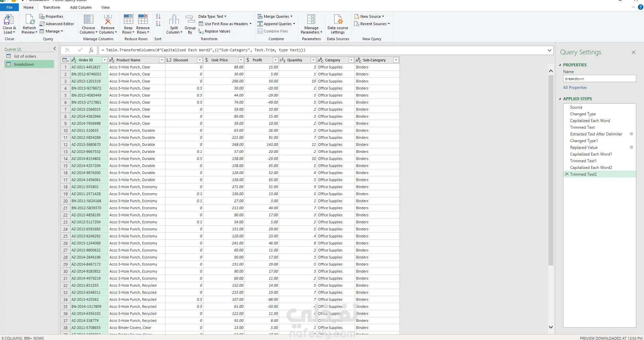Open the Unit Price column filter dropdown

point(241,60)
